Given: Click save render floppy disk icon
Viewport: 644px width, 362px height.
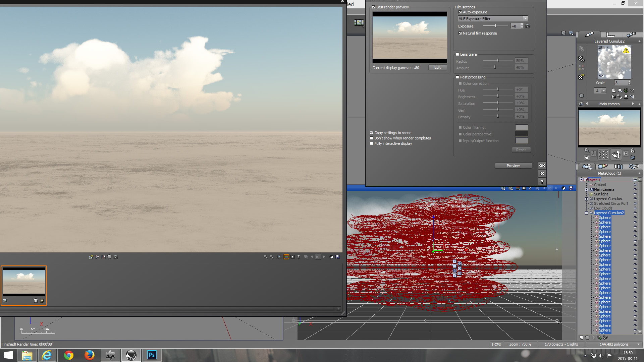Looking at the screenshot, I should pyautogui.click(x=338, y=257).
